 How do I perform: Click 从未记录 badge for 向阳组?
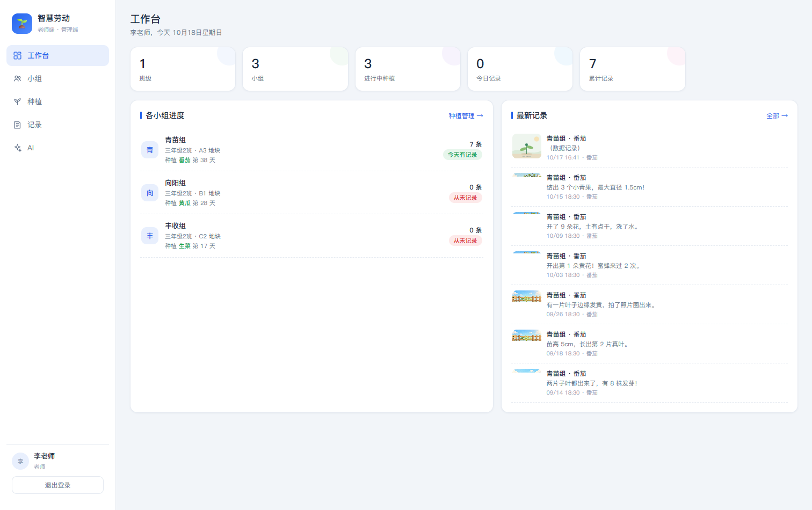click(465, 198)
